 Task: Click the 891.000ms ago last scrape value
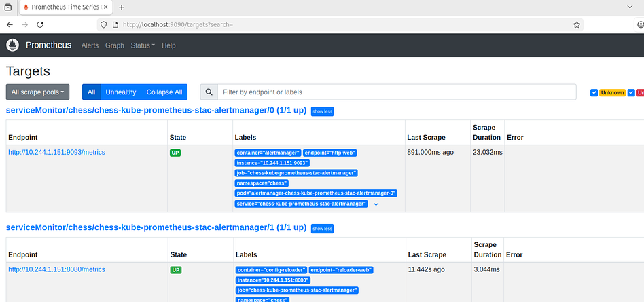(431, 152)
